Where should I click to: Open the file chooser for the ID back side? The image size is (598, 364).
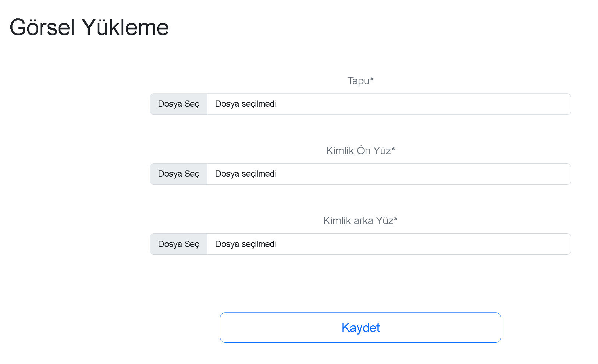pyautogui.click(x=179, y=244)
